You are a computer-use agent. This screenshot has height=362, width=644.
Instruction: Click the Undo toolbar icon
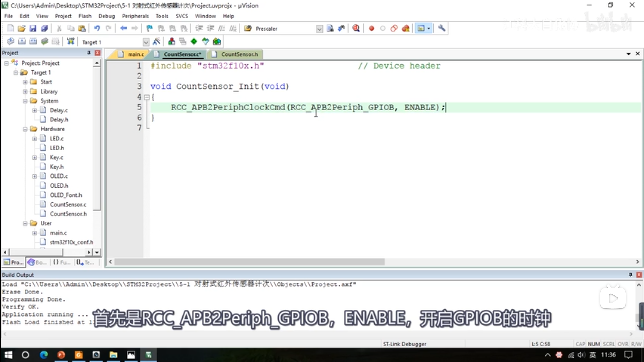(x=97, y=28)
